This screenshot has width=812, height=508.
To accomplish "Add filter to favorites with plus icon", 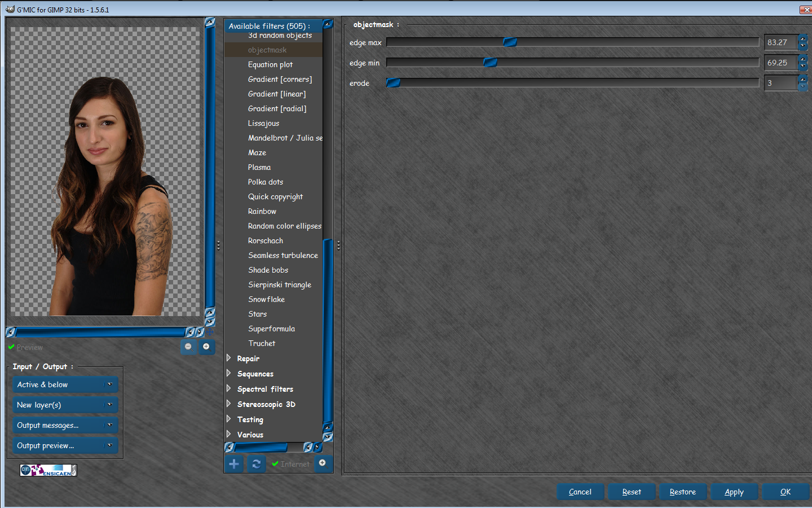I will 234,464.
